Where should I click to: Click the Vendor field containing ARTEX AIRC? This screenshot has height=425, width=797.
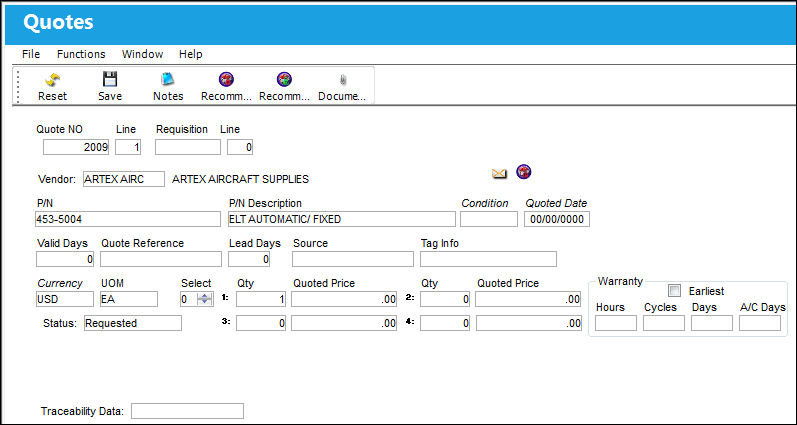(x=124, y=179)
